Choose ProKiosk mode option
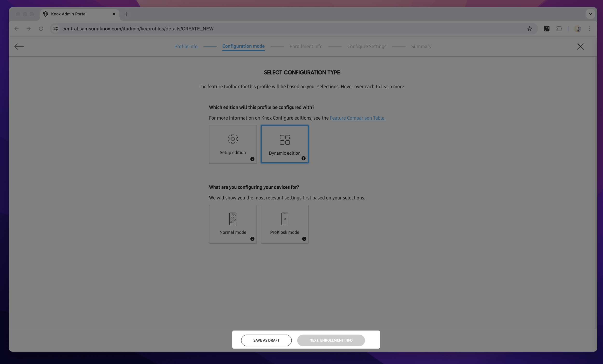This screenshot has height=364, width=603. [x=284, y=224]
